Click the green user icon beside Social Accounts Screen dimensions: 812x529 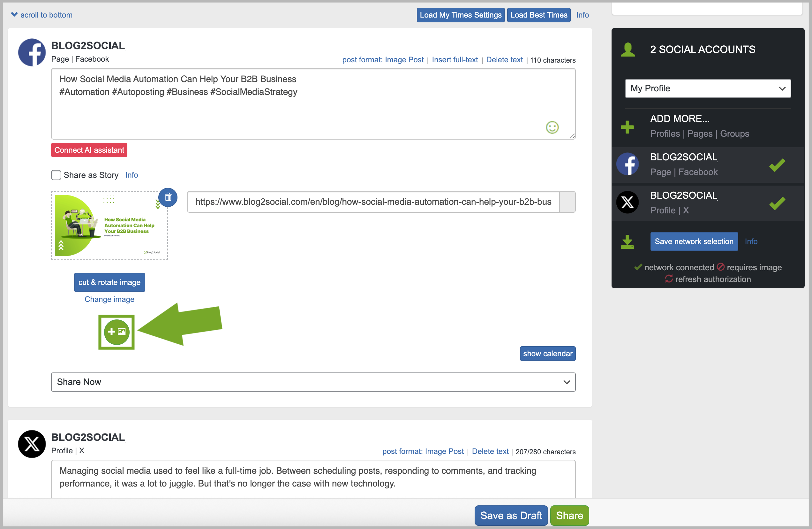tap(628, 50)
